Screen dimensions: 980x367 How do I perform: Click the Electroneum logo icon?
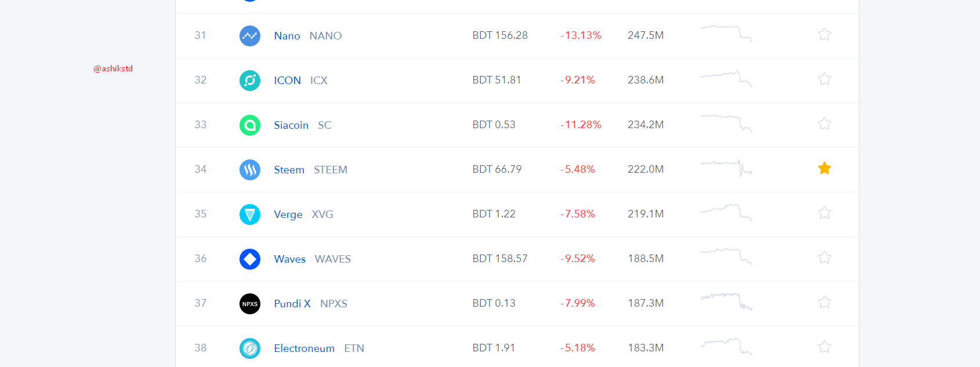click(x=250, y=348)
